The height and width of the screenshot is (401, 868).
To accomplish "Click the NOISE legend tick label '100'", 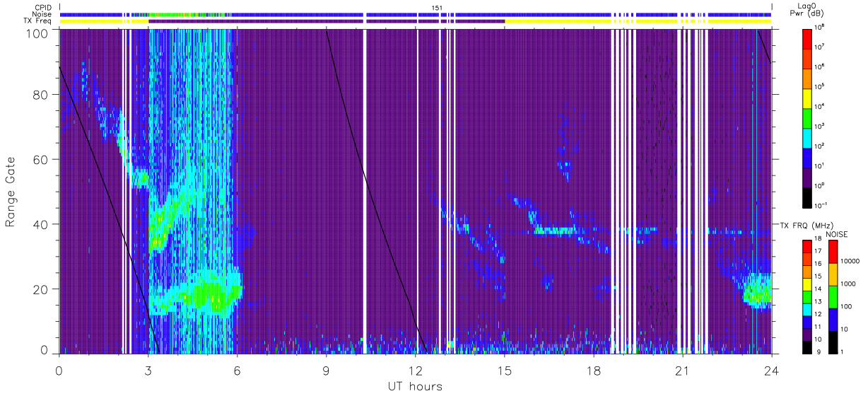I will click(x=847, y=307).
